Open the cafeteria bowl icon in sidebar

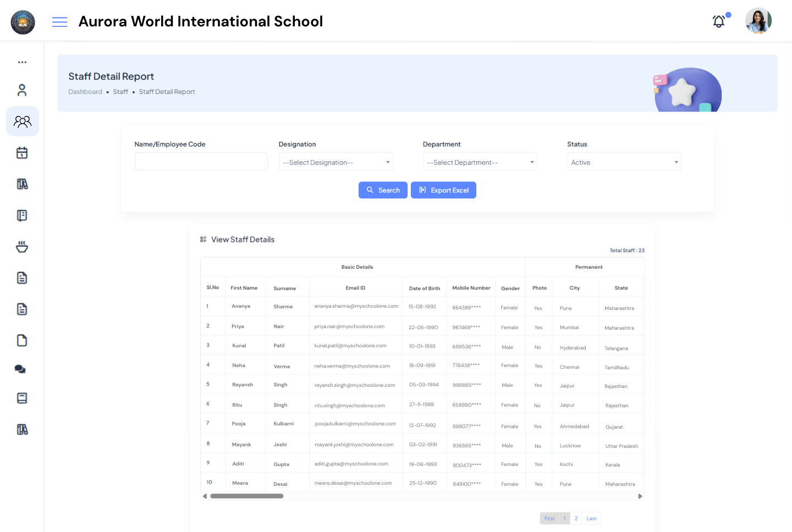pyautogui.click(x=22, y=246)
